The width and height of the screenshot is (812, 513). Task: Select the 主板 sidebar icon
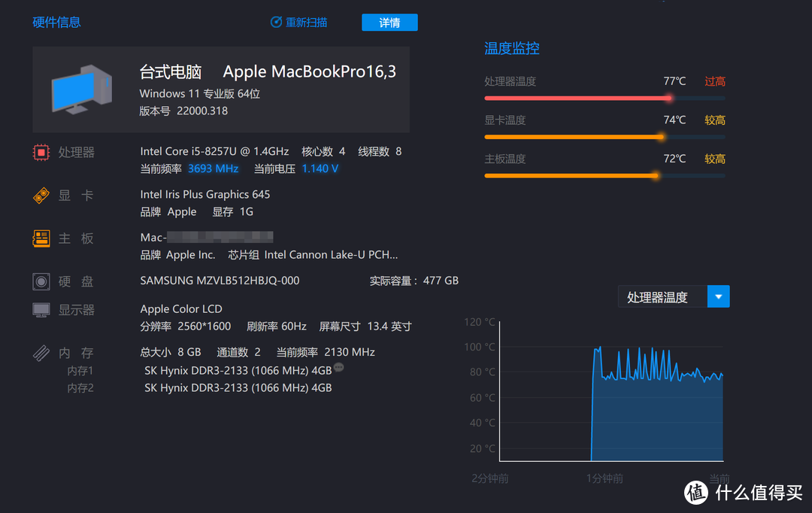pos(41,238)
